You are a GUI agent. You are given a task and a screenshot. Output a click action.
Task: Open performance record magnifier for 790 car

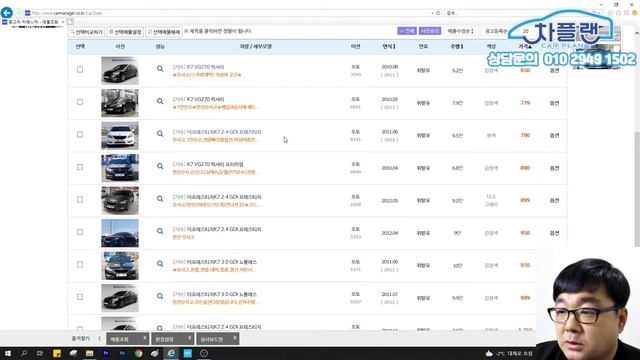tap(160, 134)
